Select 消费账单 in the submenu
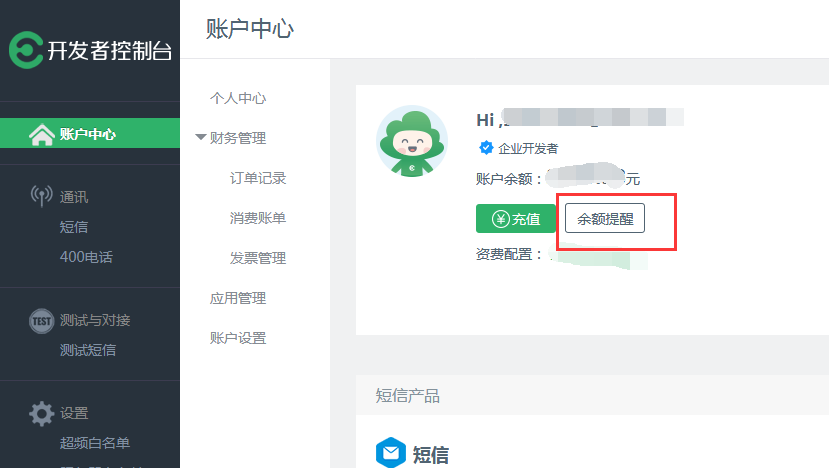This screenshot has height=468, width=829. pos(258,218)
